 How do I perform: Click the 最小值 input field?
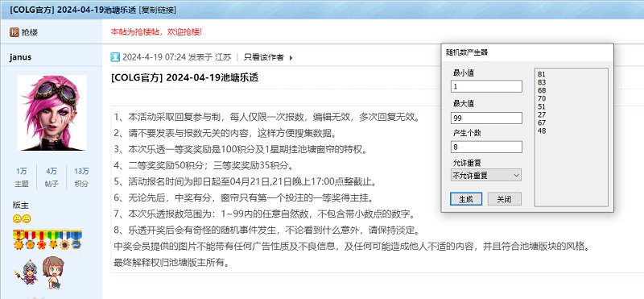tap(486, 86)
